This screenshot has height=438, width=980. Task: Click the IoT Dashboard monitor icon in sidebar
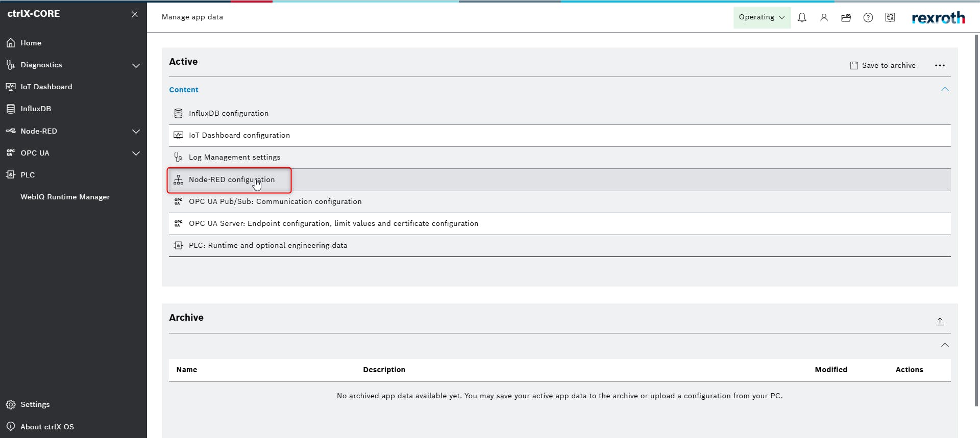click(x=11, y=87)
